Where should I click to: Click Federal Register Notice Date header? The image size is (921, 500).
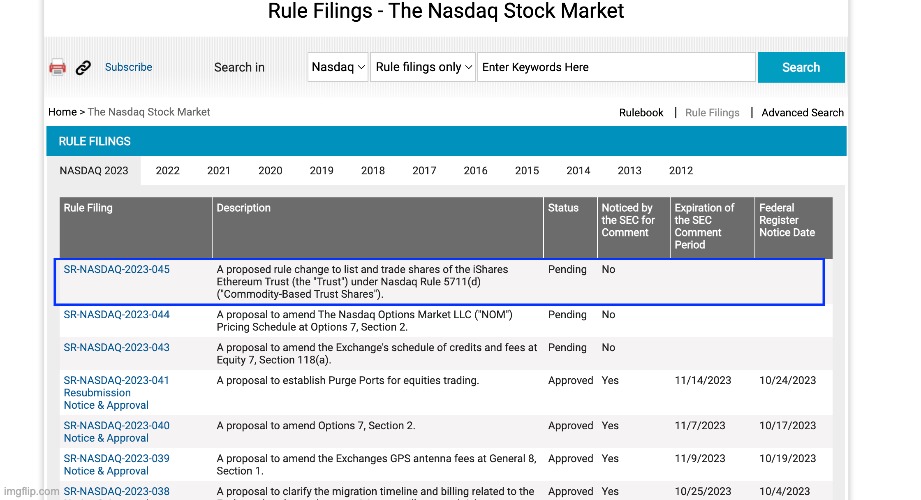(x=794, y=227)
